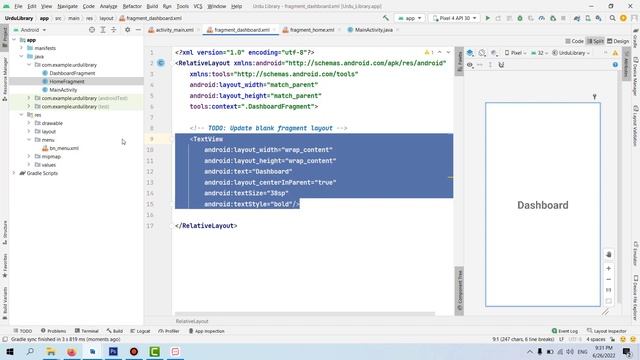
Task: Toggle the Palette side strip
Action: (459, 61)
